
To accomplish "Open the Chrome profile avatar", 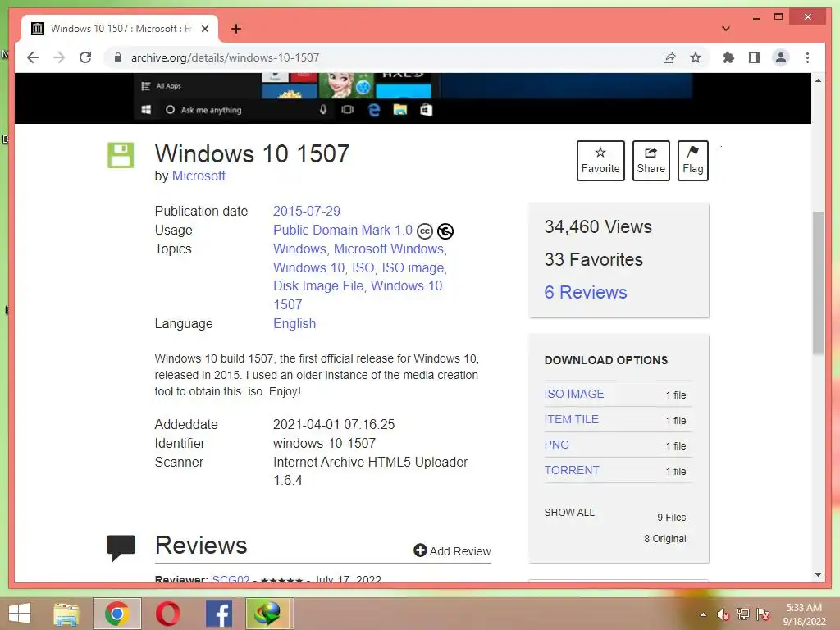I will tap(781, 58).
